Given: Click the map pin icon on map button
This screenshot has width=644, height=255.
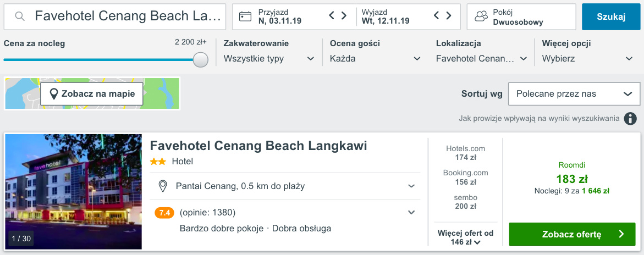Looking at the screenshot, I should click(54, 94).
